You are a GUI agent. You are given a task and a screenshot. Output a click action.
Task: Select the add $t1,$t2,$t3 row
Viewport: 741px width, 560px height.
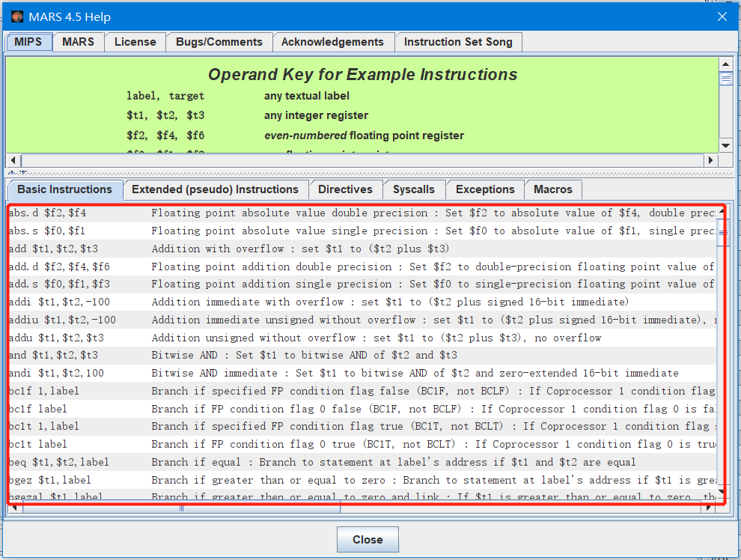(362, 249)
